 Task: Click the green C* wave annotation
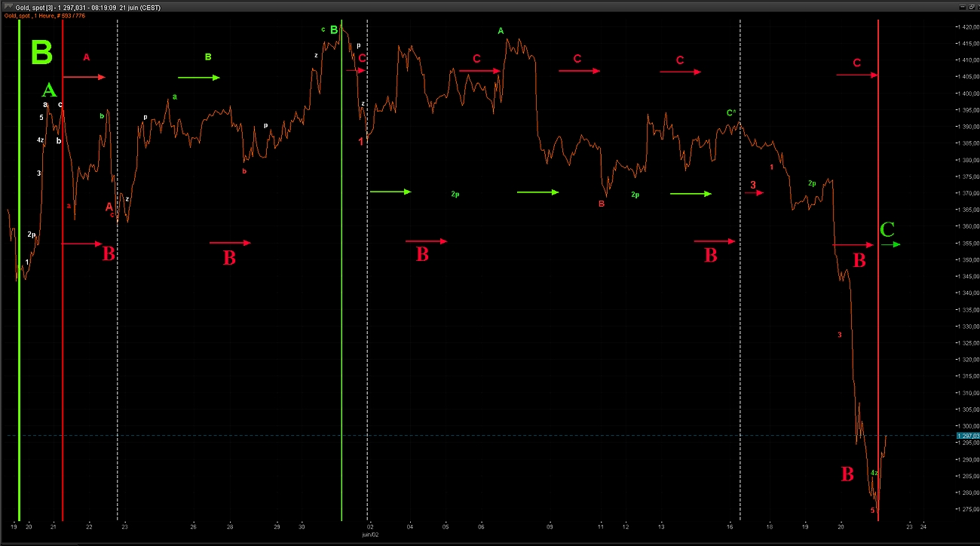(x=730, y=113)
